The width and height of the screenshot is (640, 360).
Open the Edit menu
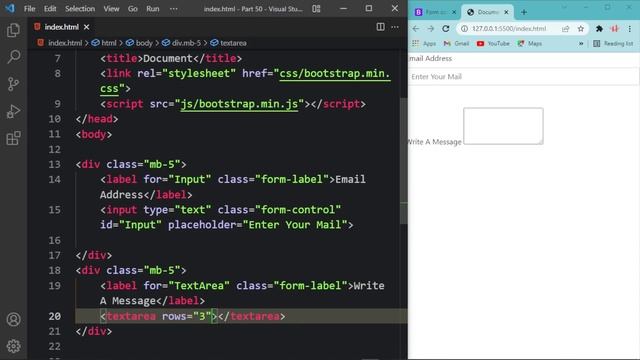[x=50, y=9]
